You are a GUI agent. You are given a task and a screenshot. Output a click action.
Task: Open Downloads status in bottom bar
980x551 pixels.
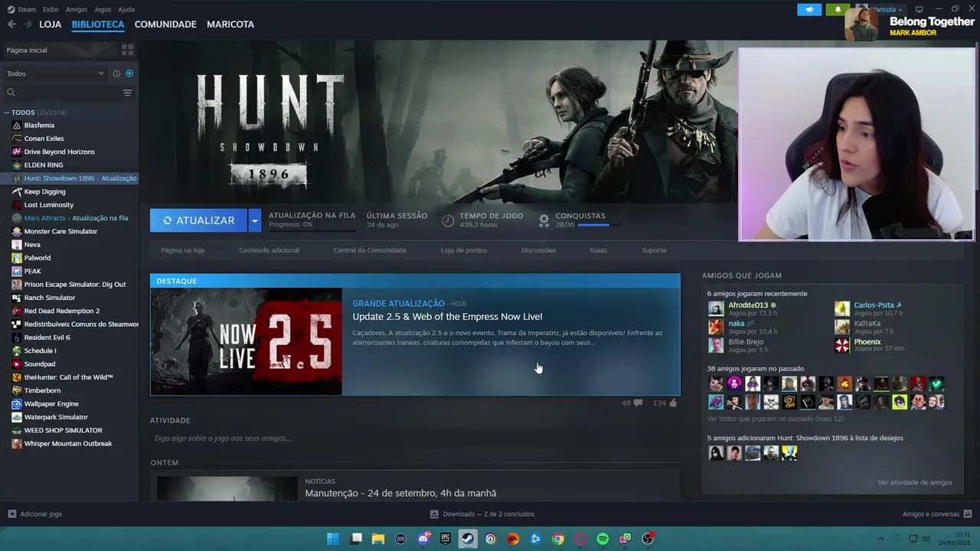pyautogui.click(x=482, y=514)
